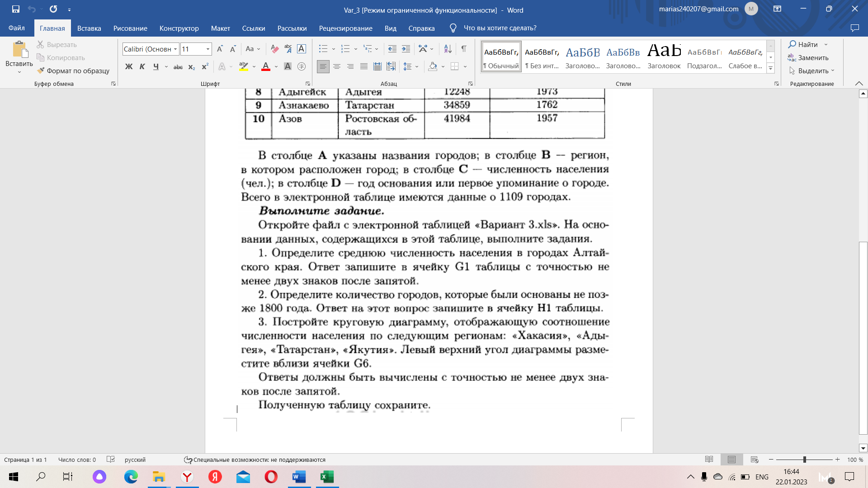Apply yellow text highlight color

tap(244, 67)
